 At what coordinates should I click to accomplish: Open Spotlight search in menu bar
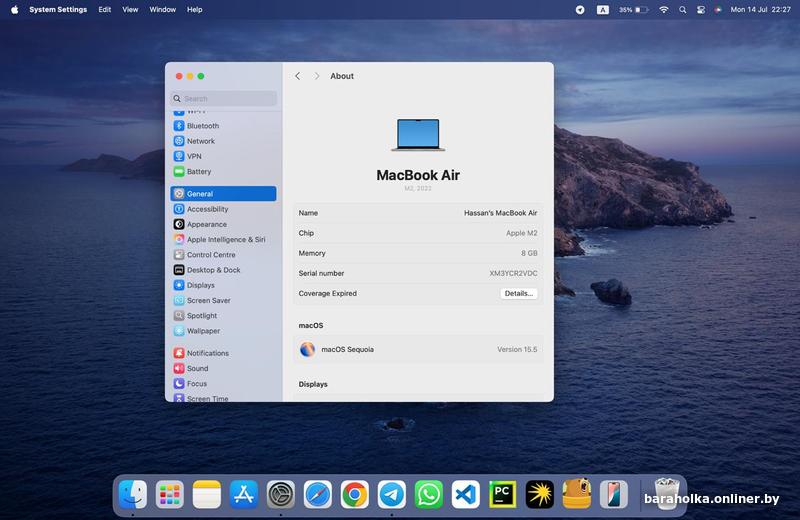point(682,10)
